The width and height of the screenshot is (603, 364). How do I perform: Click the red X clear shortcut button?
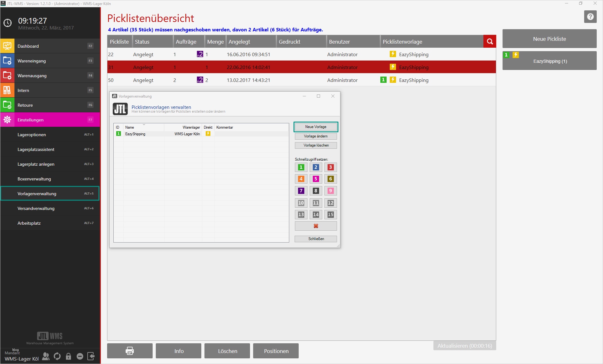pos(316,226)
